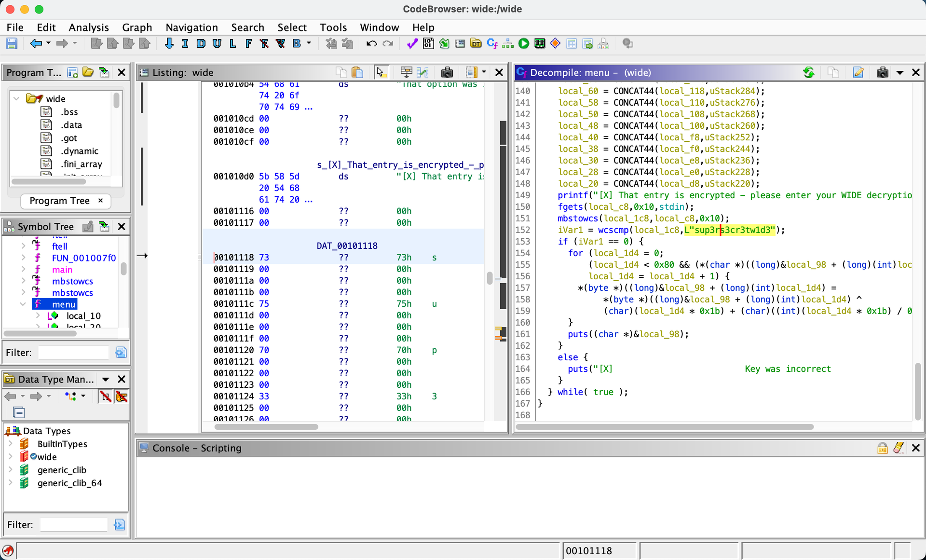Open the back-navigation history dropdown arrow

click(48, 44)
